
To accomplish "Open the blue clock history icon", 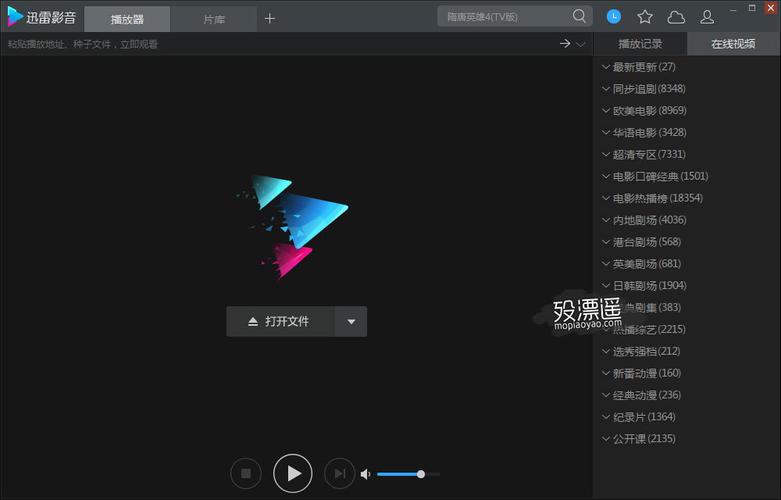I will pyautogui.click(x=614, y=16).
